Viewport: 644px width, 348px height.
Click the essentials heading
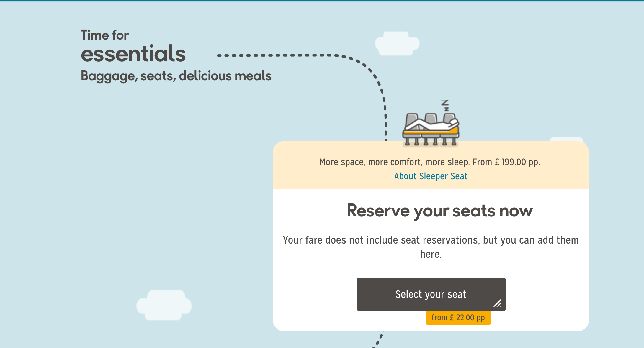point(133,54)
